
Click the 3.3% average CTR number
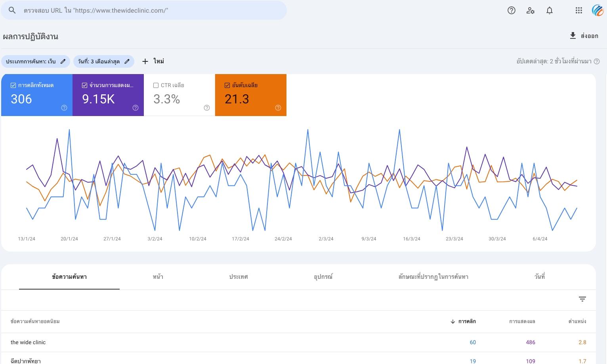point(167,99)
